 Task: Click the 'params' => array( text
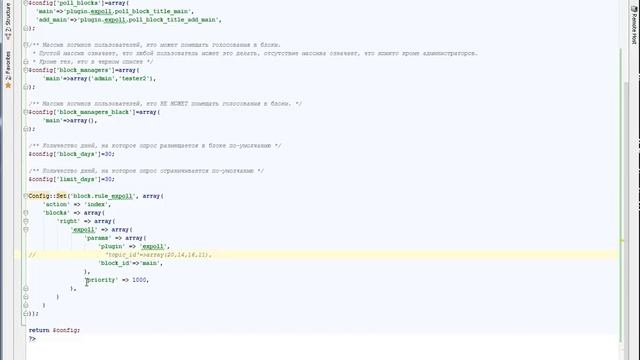tap(115, 238)
